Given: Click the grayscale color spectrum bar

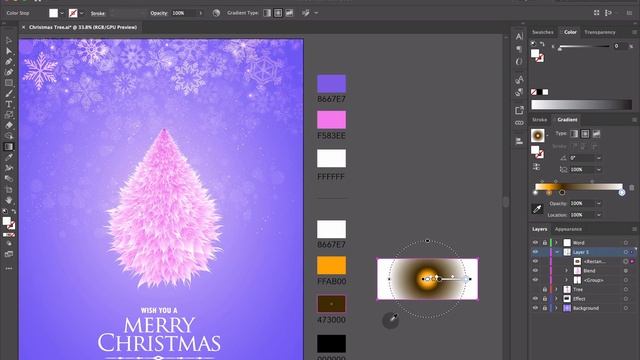Looking at the screenshot, I should (x=581, y=104).
